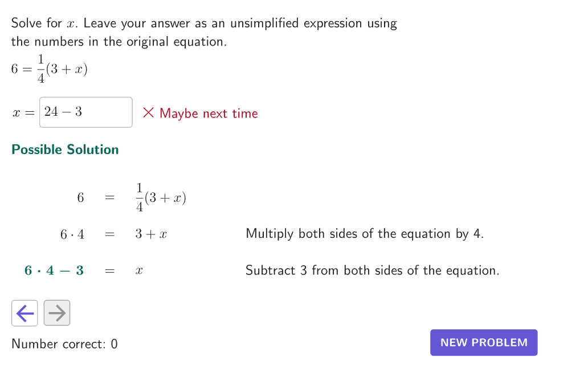Click the fraction in the first solution line
This screenshot has width=588, height=368.
pyautogui.click(x=139, y=197)
